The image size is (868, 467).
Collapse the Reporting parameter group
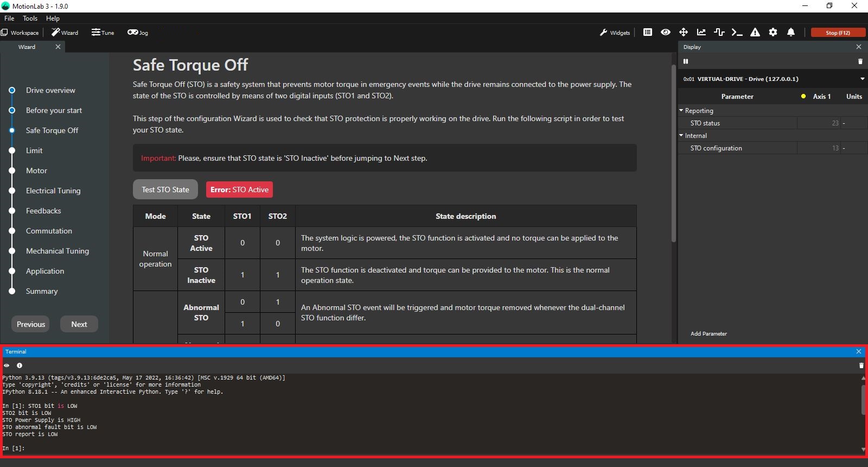click(x=681, y=111)
